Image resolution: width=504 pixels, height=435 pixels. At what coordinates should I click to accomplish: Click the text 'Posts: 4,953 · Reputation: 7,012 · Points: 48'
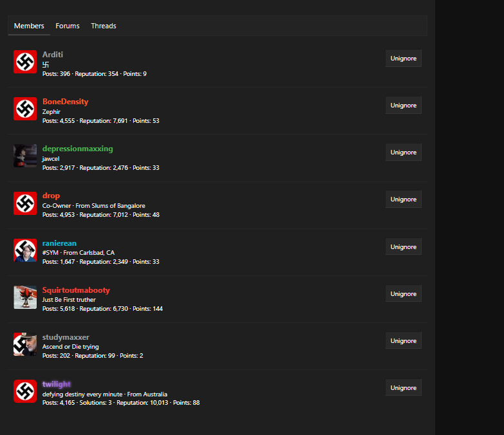100,215
